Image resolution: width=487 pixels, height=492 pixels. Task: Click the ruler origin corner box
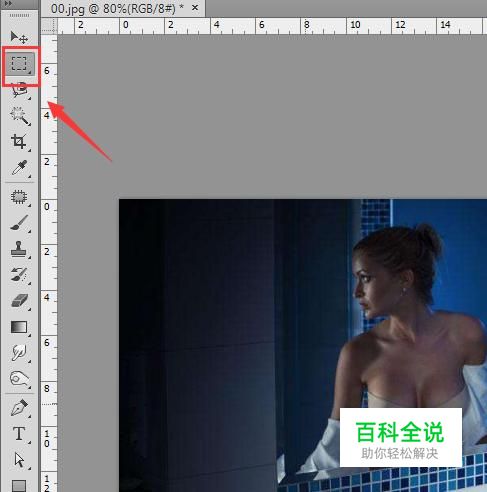(x=49, y=25)
